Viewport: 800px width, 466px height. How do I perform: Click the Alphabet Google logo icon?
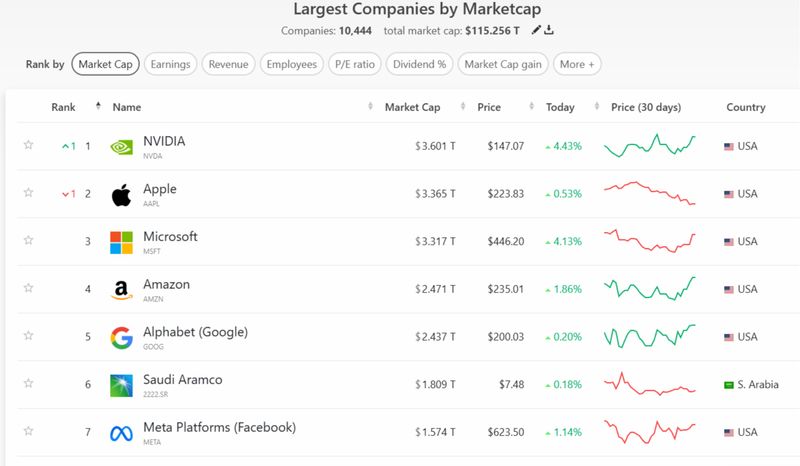[x=121, y=338]
